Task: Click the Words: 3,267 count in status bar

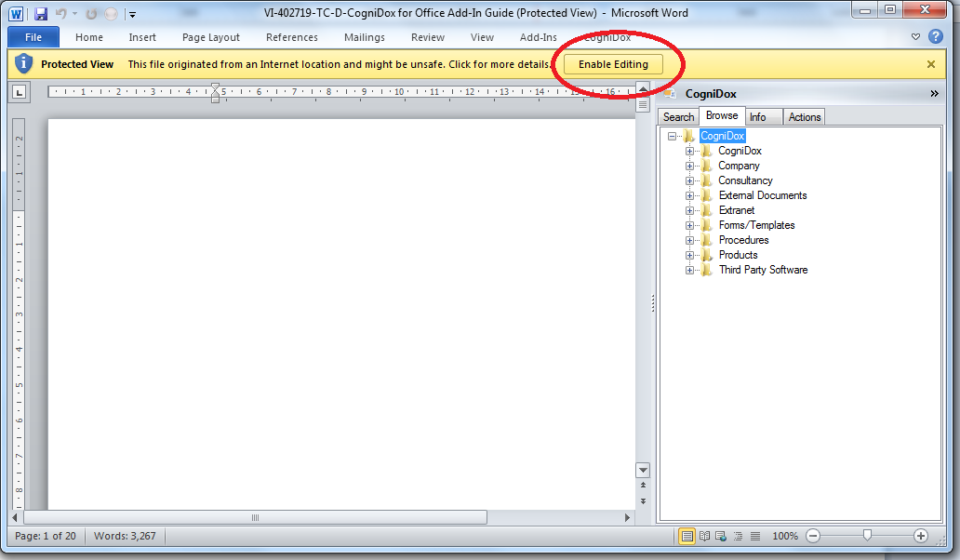Action: tap(124, 536)
